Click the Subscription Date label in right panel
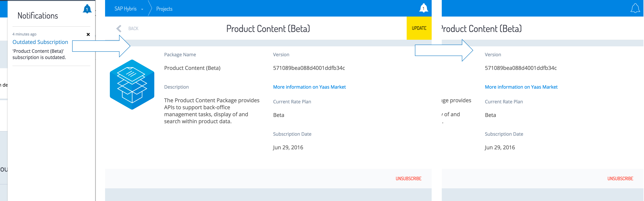This screenshot has width=644, height=201. [x=504, y=134]
